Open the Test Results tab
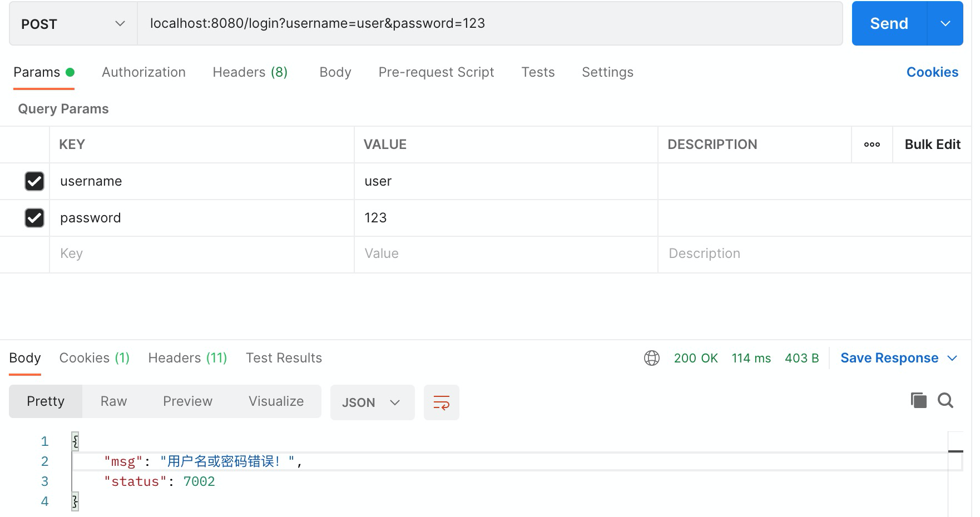Viewport: 980px width, 517px height. click(284, 358)
